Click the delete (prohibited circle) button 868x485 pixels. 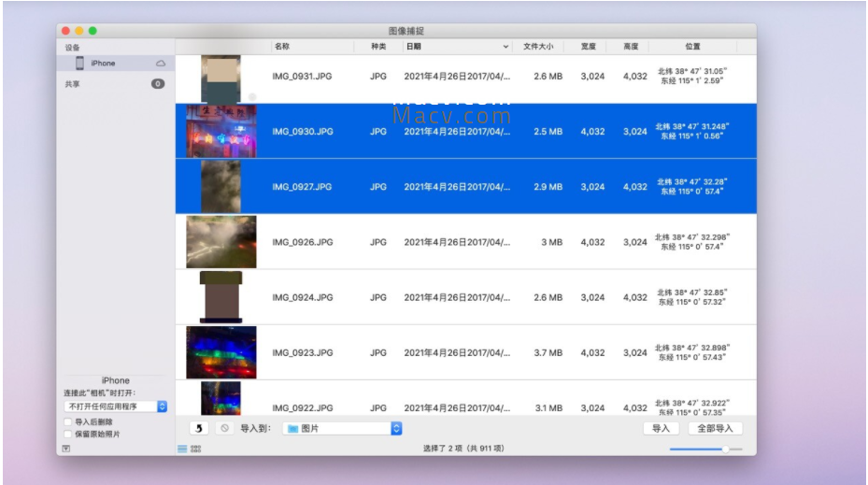[224, 428]
